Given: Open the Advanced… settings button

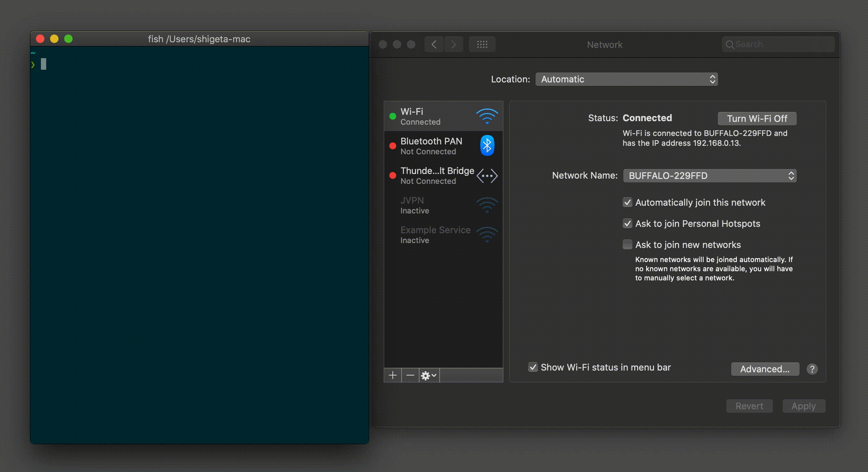Looking at the screenshot, I should (x=765, y=369).
